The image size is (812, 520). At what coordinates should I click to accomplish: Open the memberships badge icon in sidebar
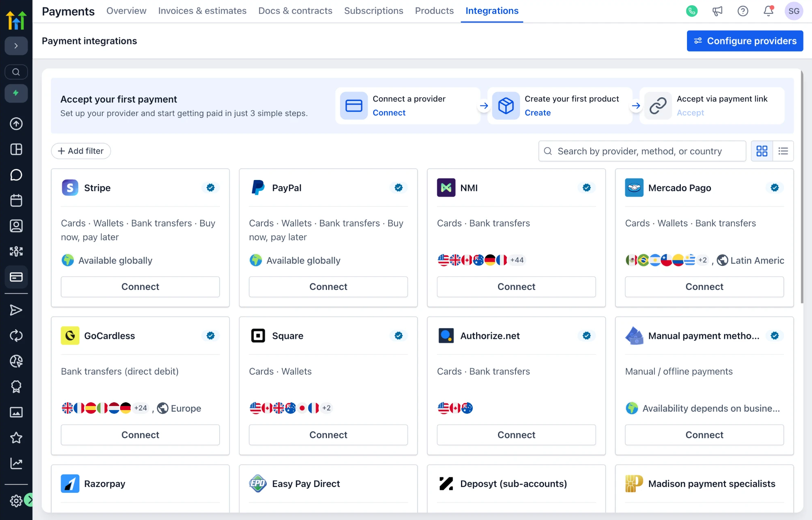coord(16,387)
